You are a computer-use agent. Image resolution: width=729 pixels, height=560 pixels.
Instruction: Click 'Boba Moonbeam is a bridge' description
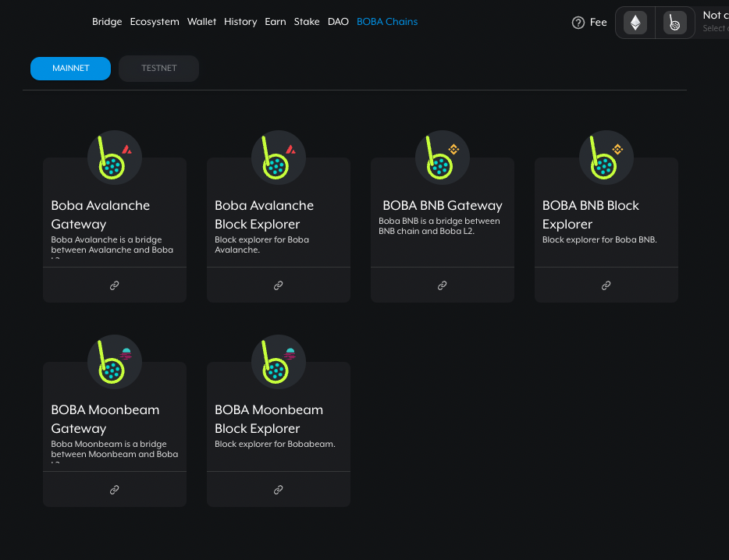pos(115,451)
